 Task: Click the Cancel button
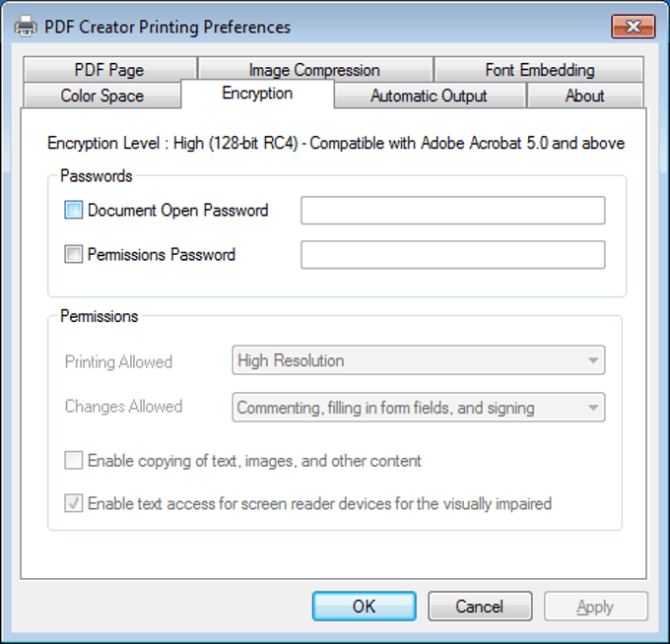pyautogui.click(x=480, y=606)
